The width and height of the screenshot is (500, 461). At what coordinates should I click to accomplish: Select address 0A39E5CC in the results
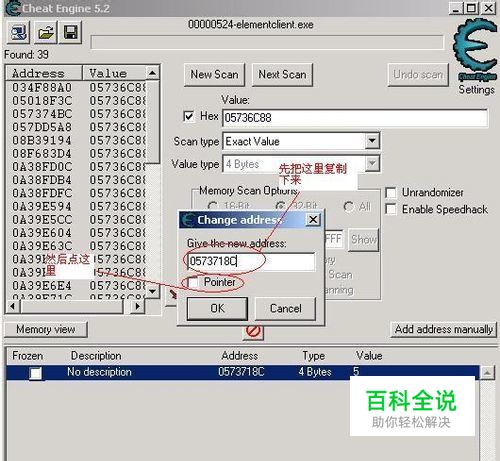[x=42, y=220]
